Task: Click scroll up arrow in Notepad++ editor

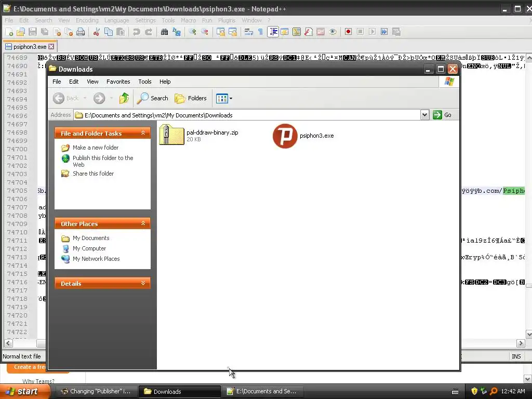Action: pos(528,58)
